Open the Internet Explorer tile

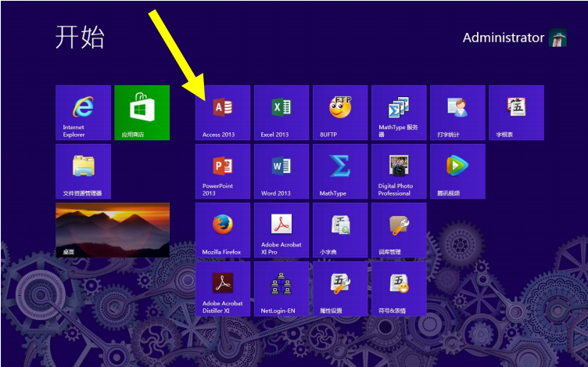click(x=83, y=113)
